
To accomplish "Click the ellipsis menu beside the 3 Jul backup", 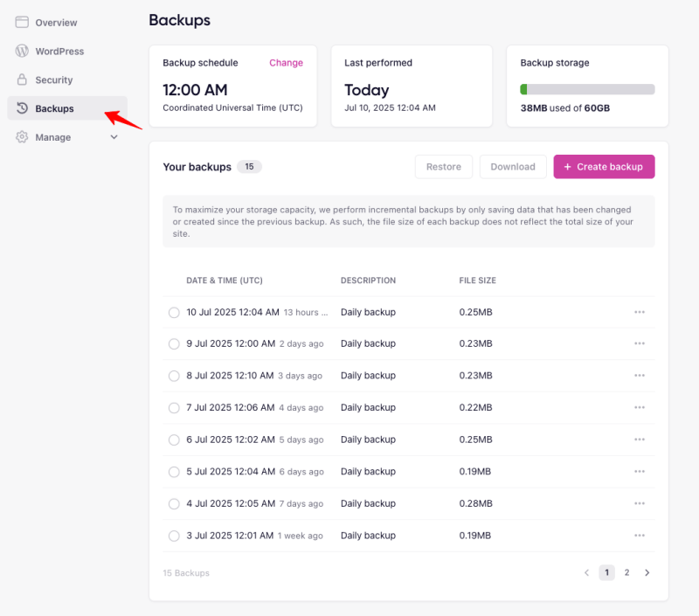I will pyautogui.click(x=639, y=535).
